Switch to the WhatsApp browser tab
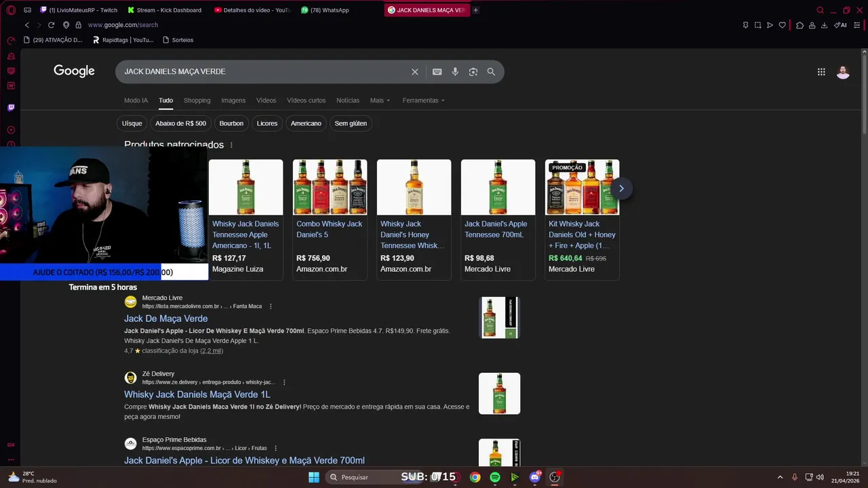Viewport: 868px width, 488px height. [x=326, y=10]
